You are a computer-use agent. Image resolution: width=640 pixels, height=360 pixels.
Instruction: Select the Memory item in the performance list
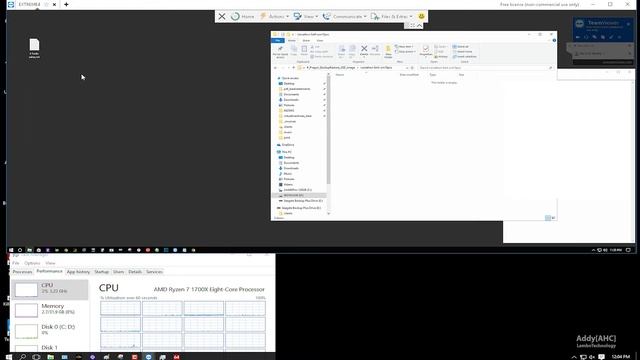coord(50,310)
